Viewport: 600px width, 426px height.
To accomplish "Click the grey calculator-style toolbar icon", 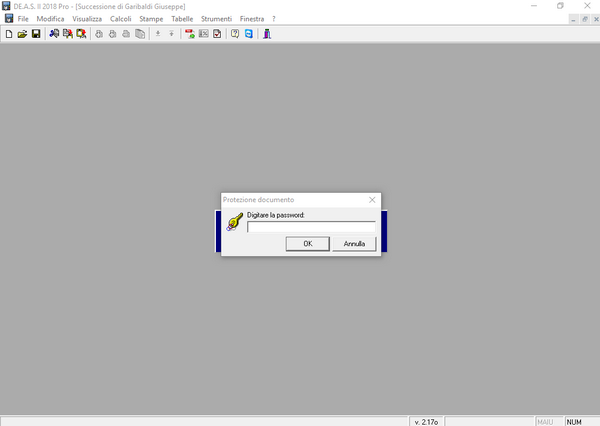I will (204, 34).
